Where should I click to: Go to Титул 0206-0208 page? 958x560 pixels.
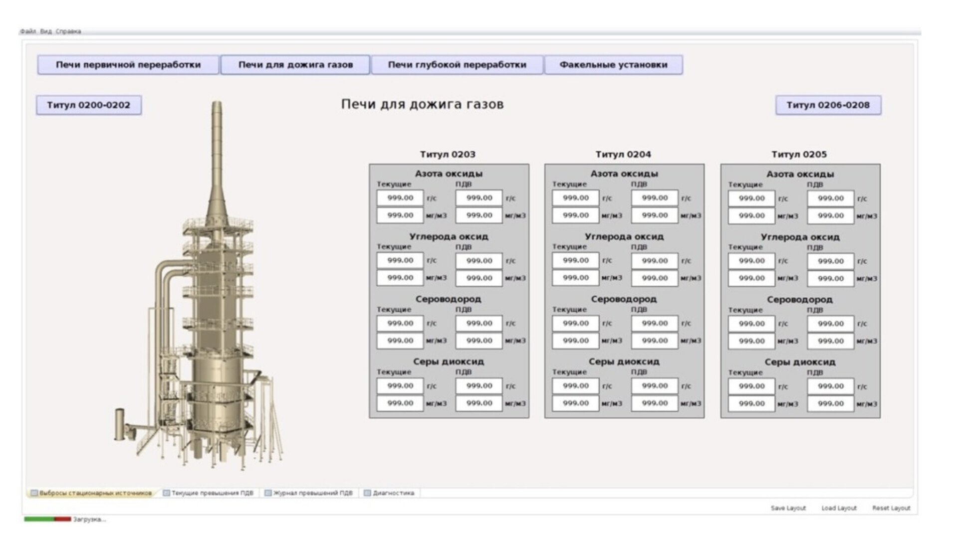(828, 105)
